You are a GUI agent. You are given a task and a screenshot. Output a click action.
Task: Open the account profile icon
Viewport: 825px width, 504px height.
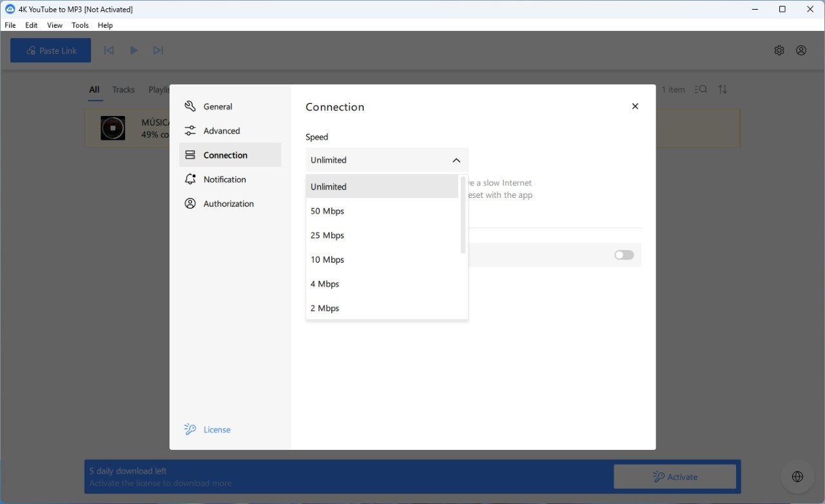click(x=801, y=50)
